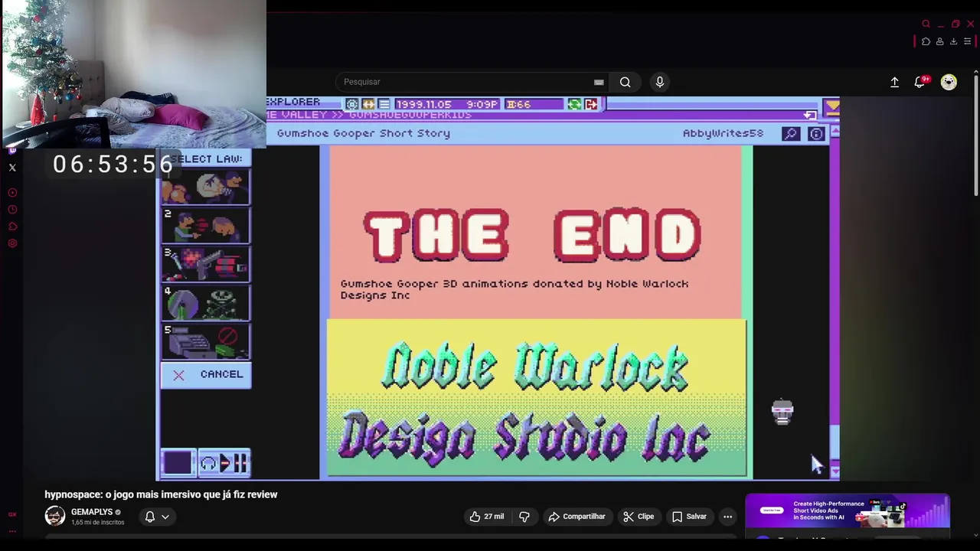Click the GEMAPLYS channel avatar
The width and height of the screenshot is (980, 551).
tap(54, 516)
